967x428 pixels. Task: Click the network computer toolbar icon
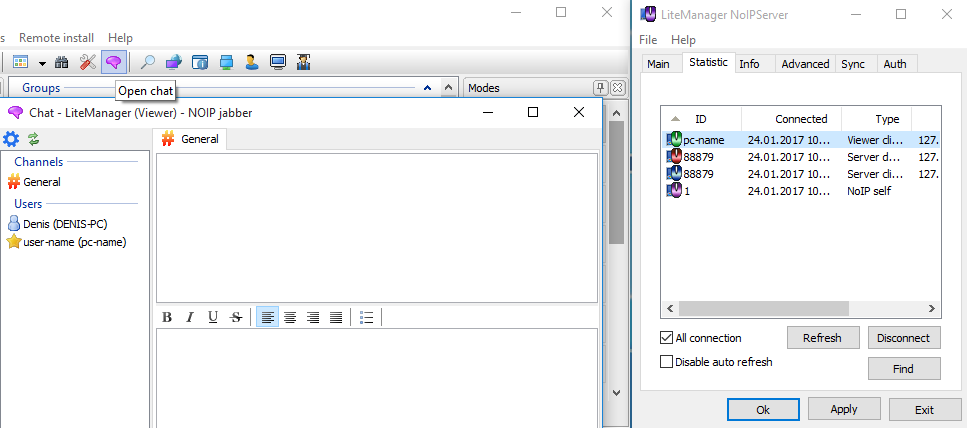226,62
